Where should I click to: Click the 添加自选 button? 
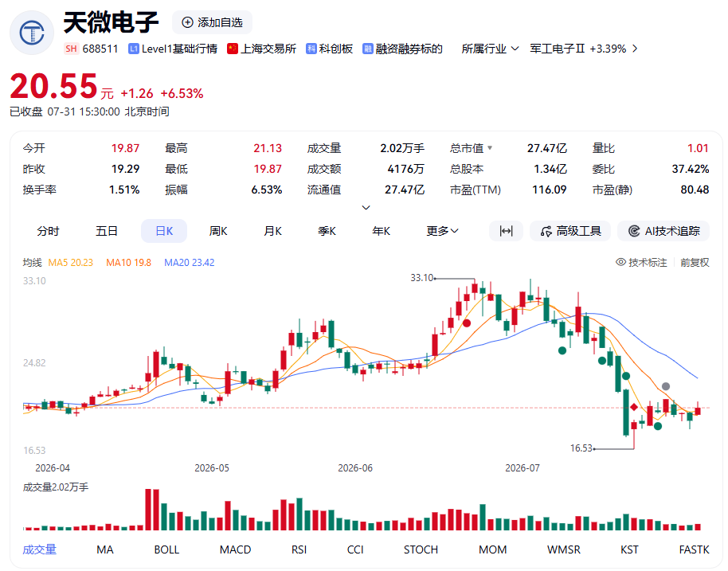click(212, 22)
